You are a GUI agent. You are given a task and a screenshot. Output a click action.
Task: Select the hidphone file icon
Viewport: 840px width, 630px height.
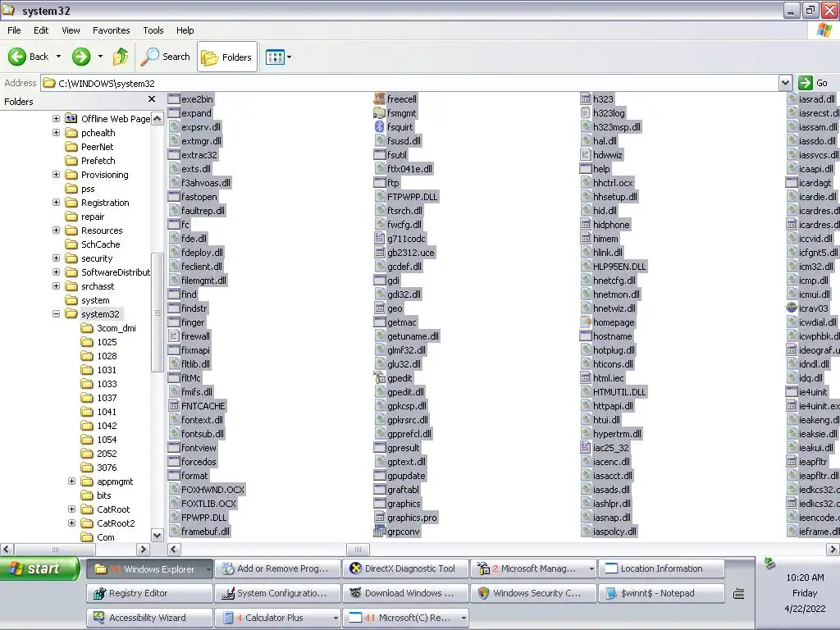586,224
